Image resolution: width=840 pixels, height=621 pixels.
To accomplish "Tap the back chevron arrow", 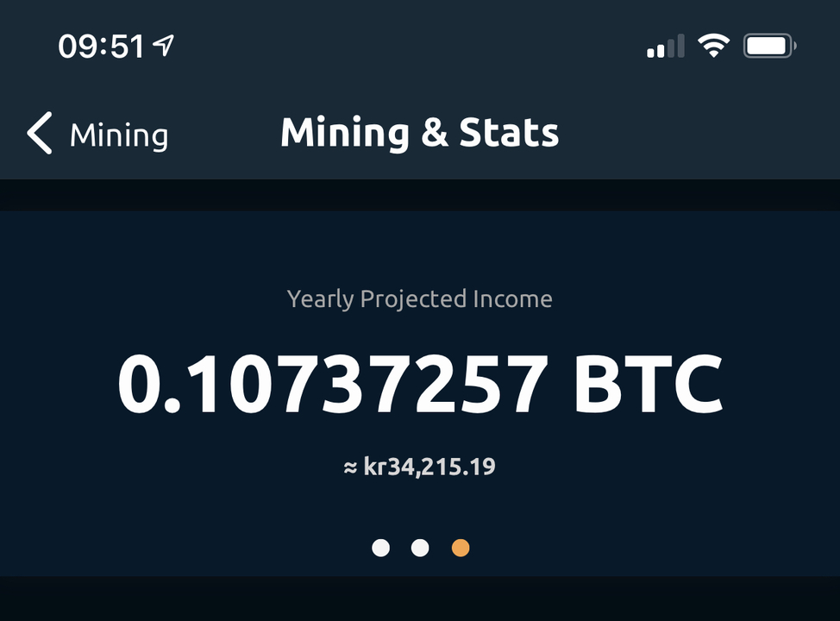I will point(40,133).
